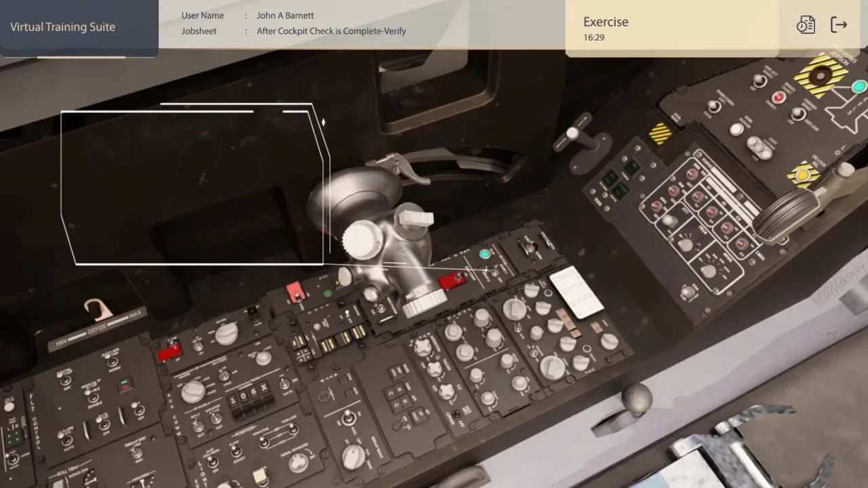This screenshot has width=868, height=488.
Task: Lift the pink guarded switch cover
Action: tap(295, 292)
